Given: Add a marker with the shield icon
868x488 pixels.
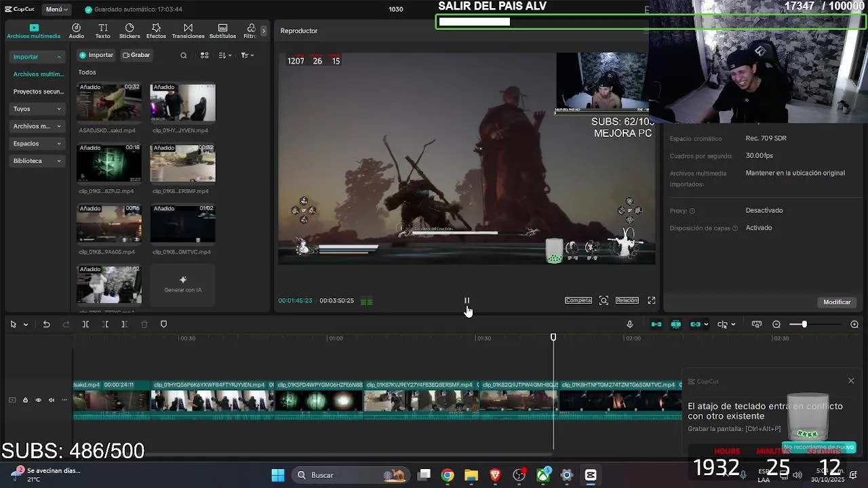Looking at the screenshot, I should 163,325.
